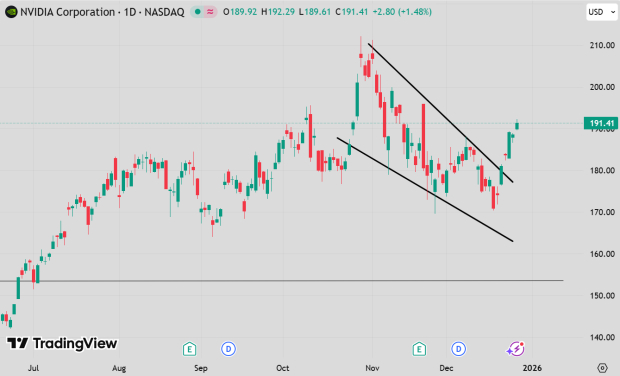Click the +2.80 (+1.48%) change value
The width and height of the screenshot is (620, 376).
click(402, 12)
